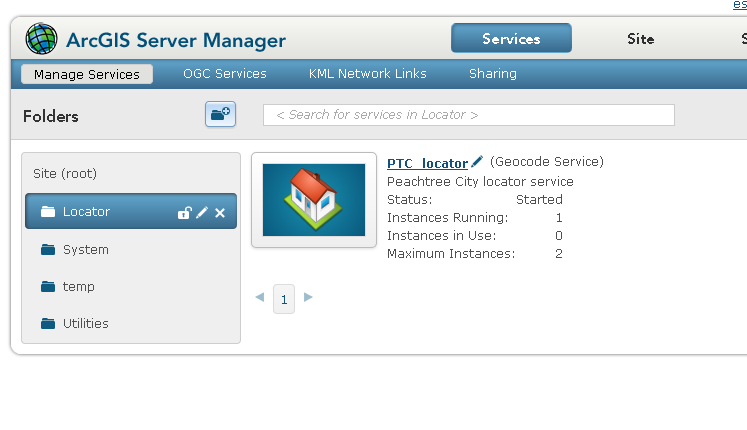
Task: Click the pencil icon next to PTC_locator
Action: click(x=477, y=162)
